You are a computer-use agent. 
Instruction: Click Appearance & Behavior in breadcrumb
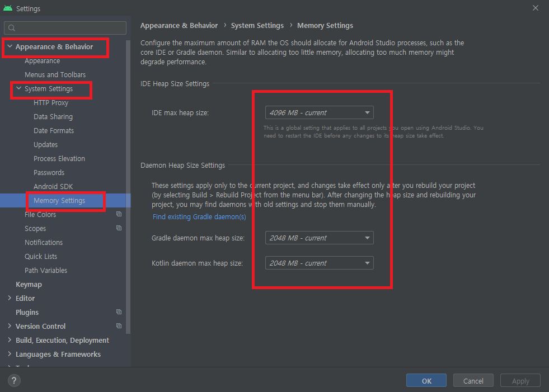click(179, 26)
